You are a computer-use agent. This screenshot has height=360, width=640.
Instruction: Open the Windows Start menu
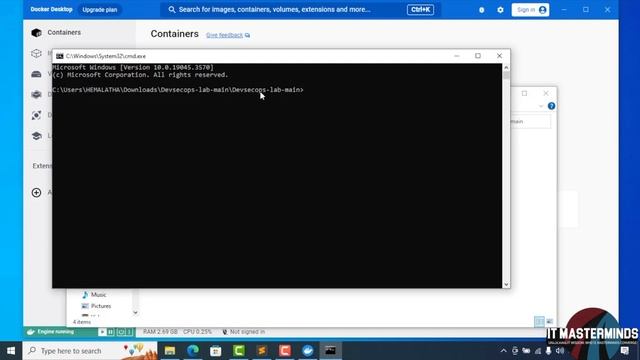click(11, 351)
